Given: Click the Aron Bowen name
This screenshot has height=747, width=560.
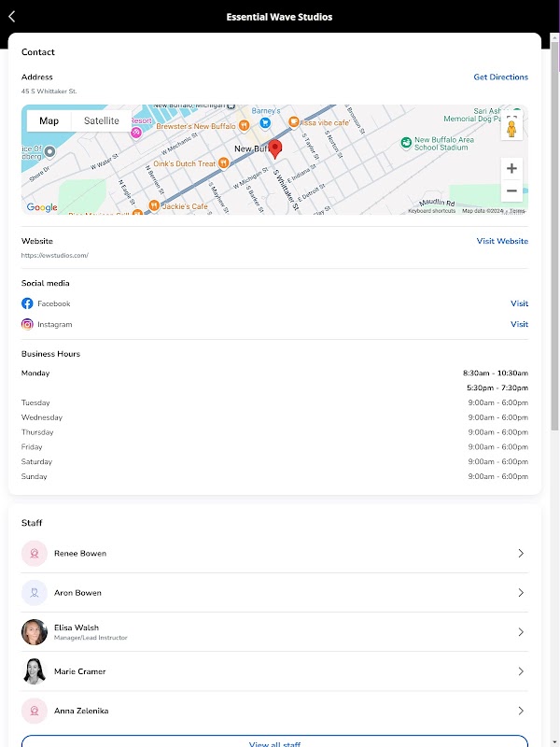Looking at the screenshot, I should tap(77, 593).
